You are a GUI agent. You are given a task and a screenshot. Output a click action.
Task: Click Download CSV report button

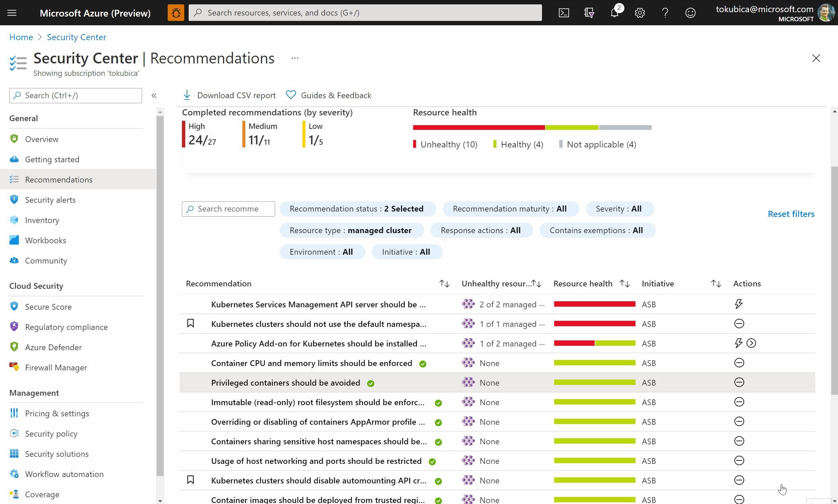229,95
